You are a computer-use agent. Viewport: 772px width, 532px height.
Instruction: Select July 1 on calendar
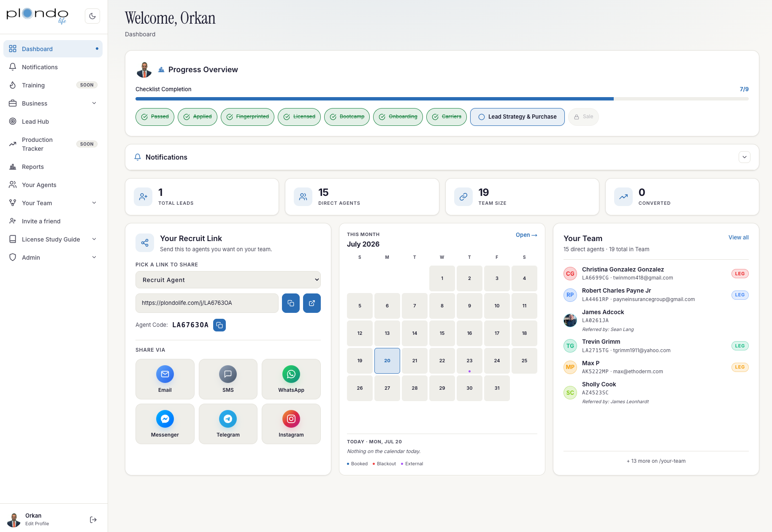442,278
